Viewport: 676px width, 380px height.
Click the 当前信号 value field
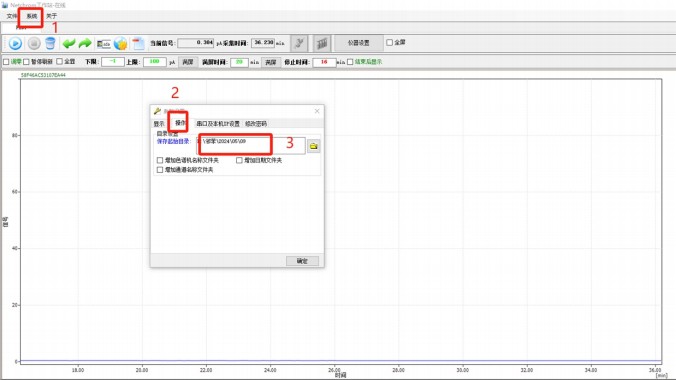[196, 43]
